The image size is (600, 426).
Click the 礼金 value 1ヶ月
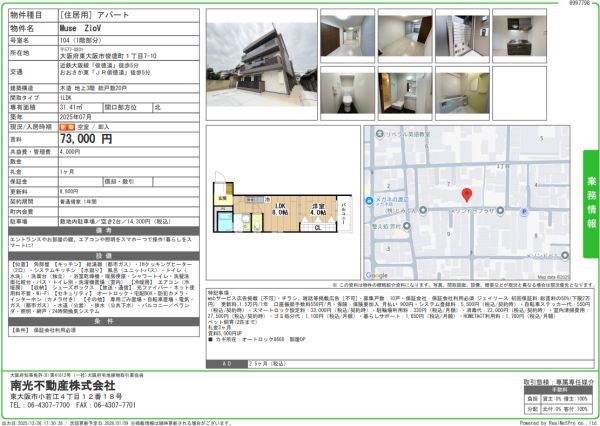67,172
